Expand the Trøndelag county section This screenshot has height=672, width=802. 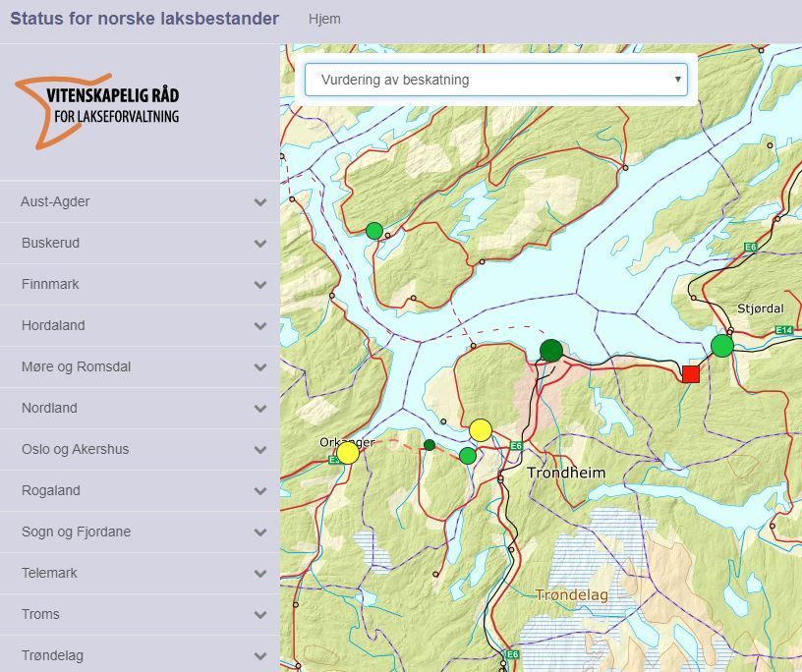tap(138, 654)
